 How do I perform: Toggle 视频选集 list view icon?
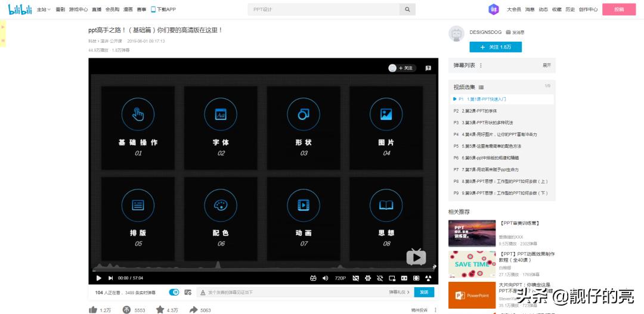481,88
